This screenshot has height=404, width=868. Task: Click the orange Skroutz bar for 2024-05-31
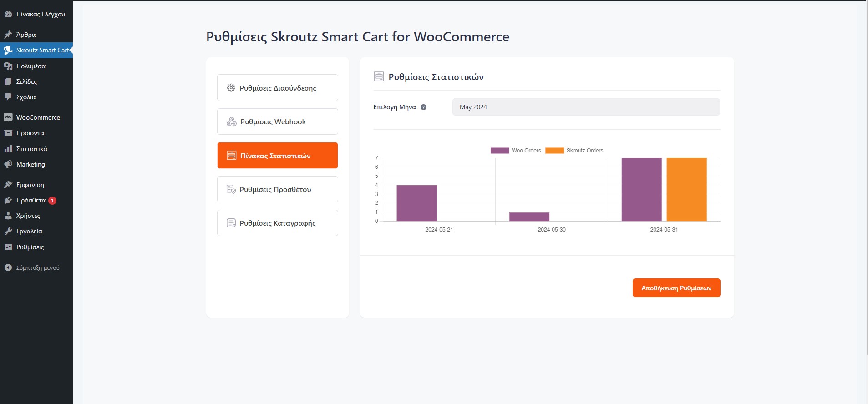pyautogui.click(x=686, y=189)
